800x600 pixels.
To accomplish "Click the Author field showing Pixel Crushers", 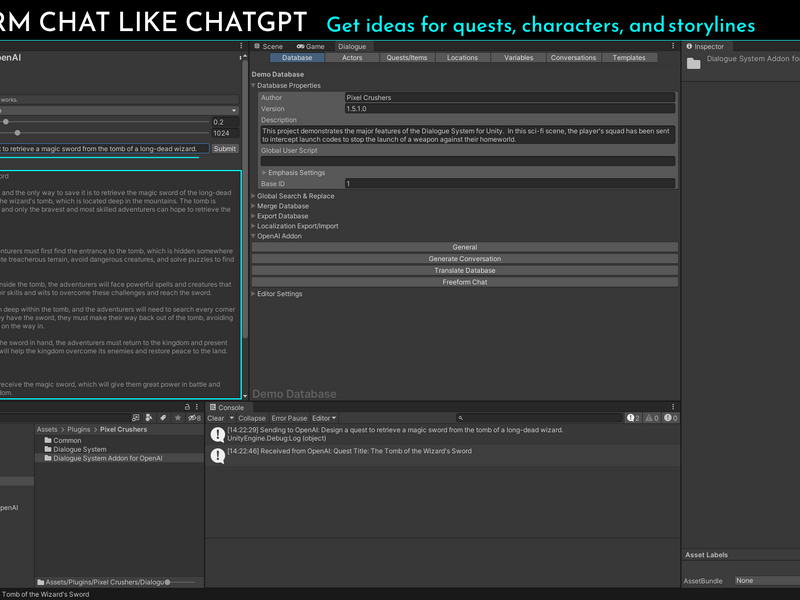I will coord(510,97).
